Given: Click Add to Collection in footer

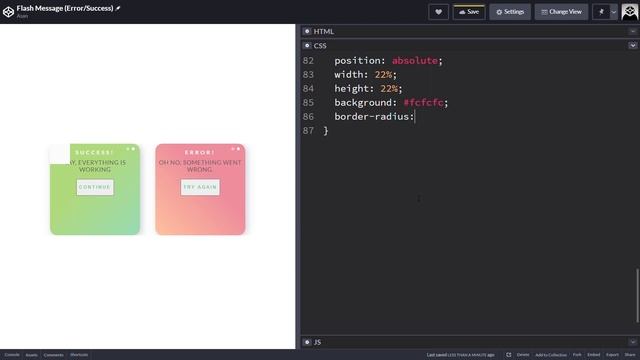Looking at the screenshot, I should coord(550,355).
